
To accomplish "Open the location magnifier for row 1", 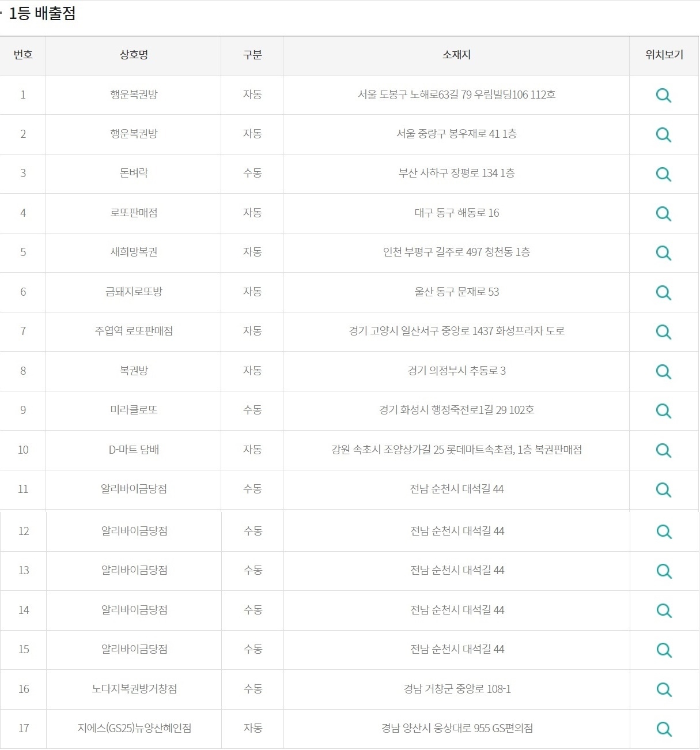I will (x=664, y=95).
